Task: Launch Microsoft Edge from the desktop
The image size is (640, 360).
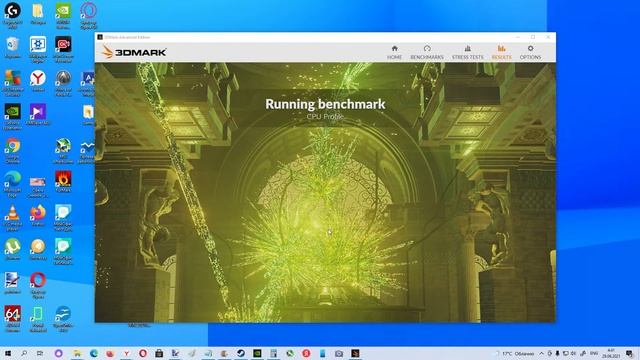Action: click(x=13, y=184)
